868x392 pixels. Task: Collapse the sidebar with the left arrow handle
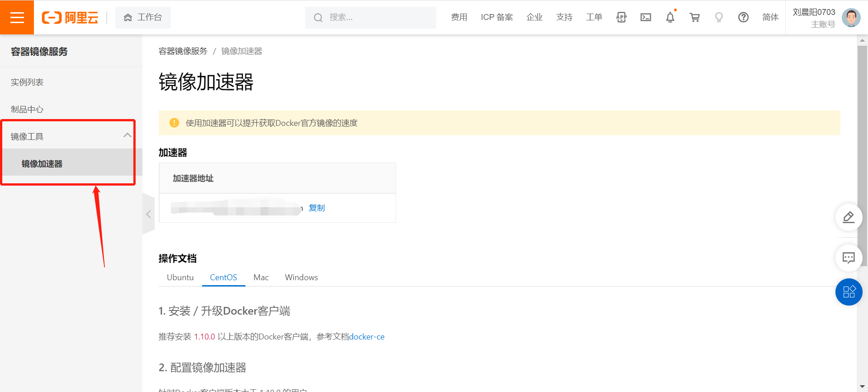[148, 214]
